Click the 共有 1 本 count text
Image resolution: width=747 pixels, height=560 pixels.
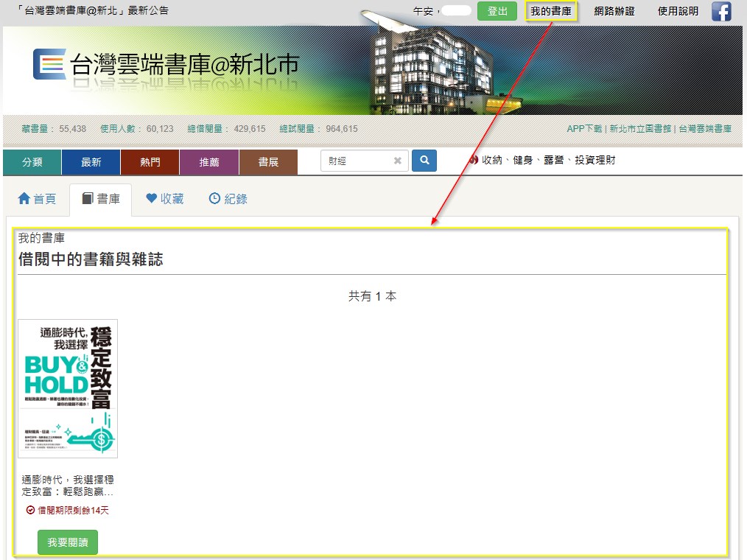pos(373,296)
